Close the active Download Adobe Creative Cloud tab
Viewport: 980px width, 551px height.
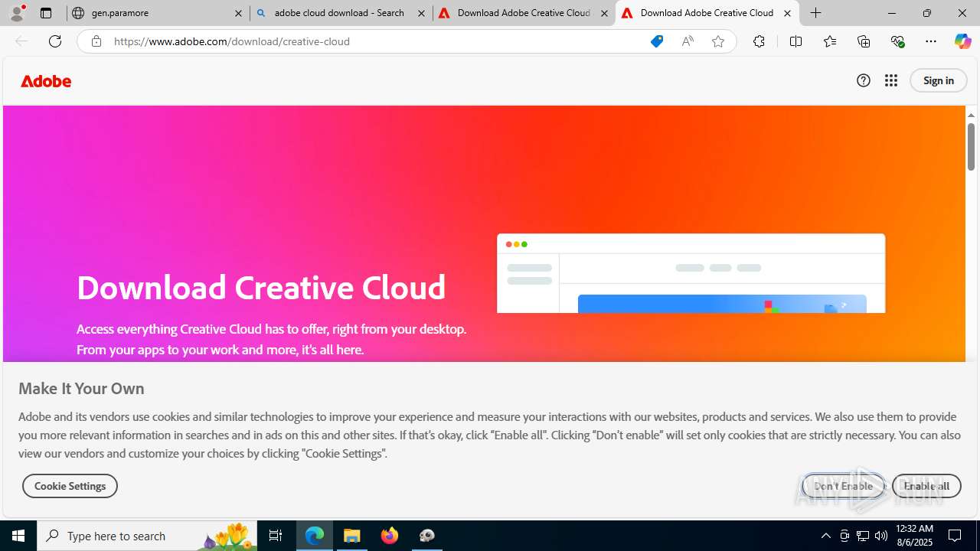[787, 13]
